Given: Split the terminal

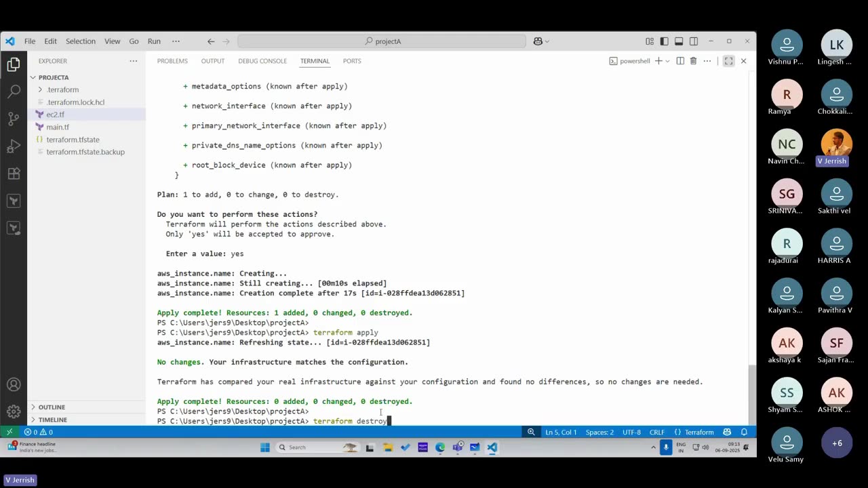Looking at the screenshot, I should point(679,61).
